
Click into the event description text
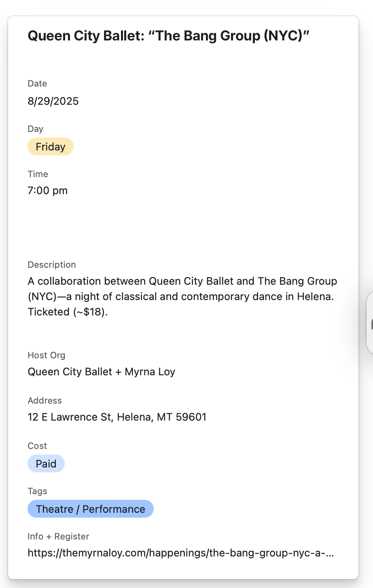182,296
